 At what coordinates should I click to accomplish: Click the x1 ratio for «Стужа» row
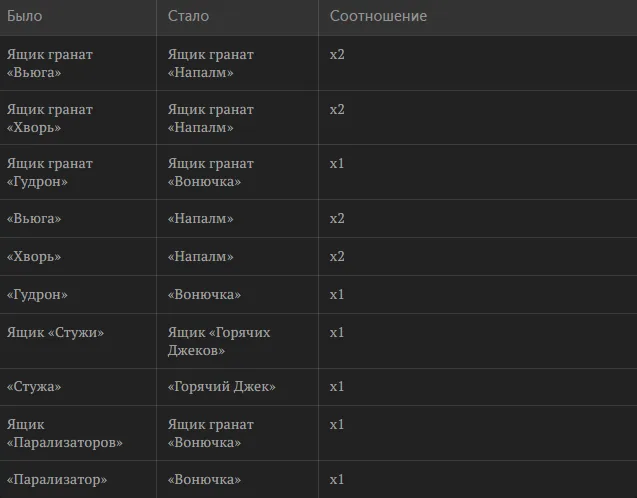pos(337,386)
